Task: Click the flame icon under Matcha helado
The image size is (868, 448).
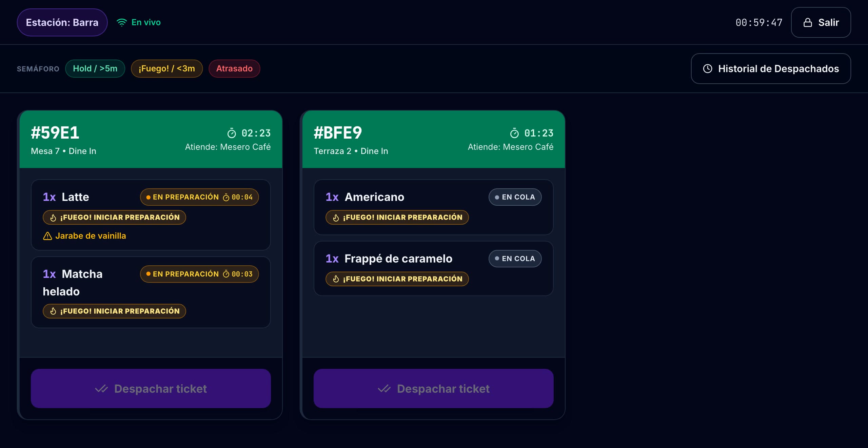Action: tap(53, 311)
